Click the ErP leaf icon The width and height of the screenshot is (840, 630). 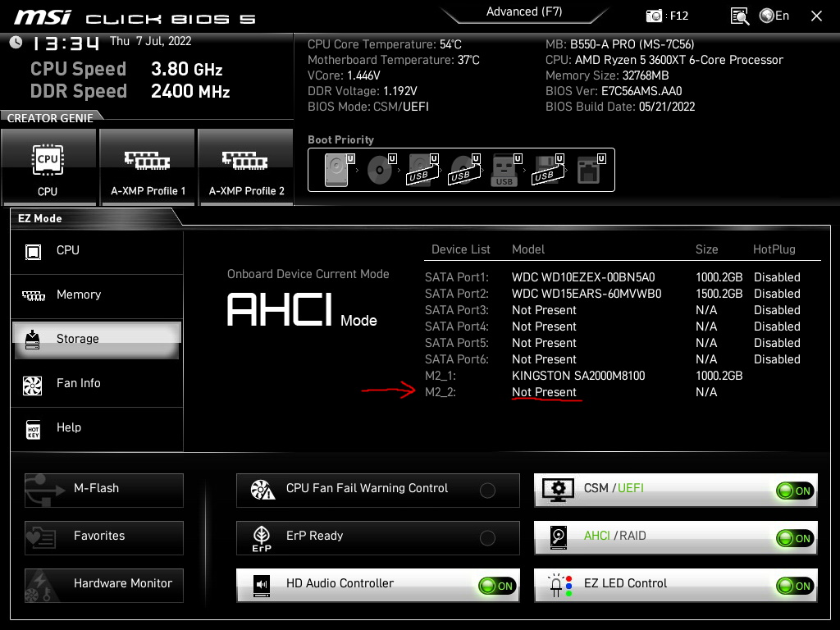pyautogui.click(x=262, y=538)
